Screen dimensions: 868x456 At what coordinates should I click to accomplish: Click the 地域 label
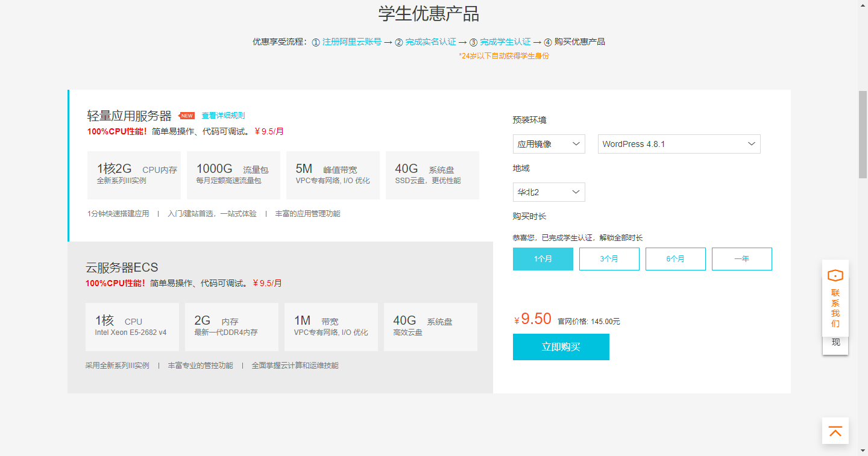[521, 168]
